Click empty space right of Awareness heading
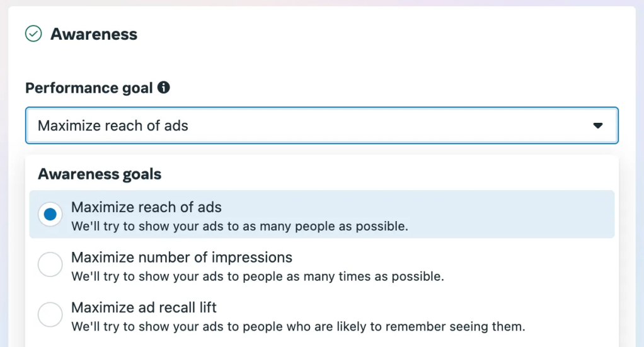 tap(378, 34)
